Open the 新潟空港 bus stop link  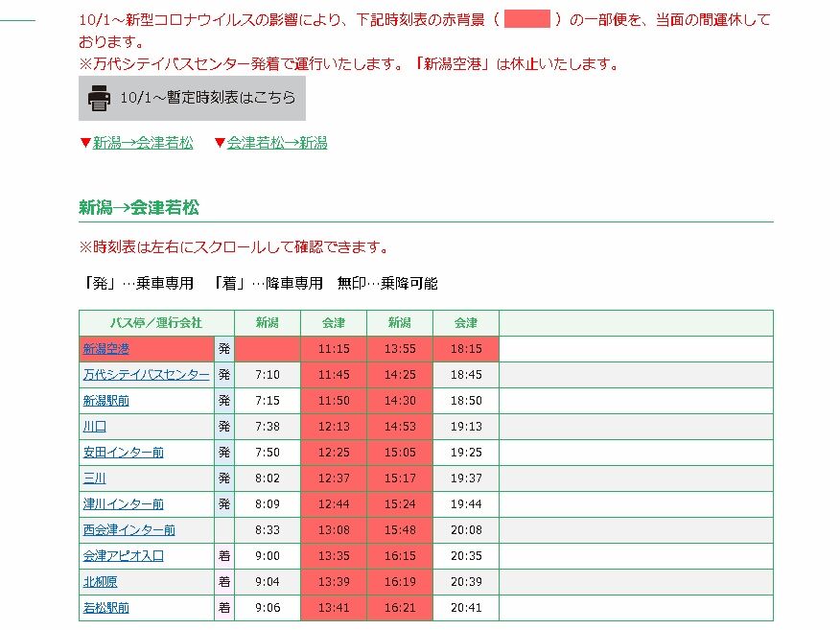[106, 349]
